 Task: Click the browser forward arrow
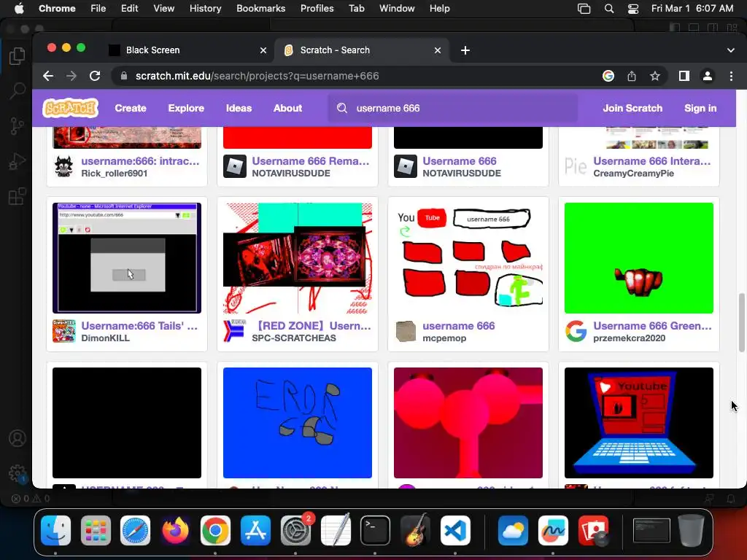point(71,76)
